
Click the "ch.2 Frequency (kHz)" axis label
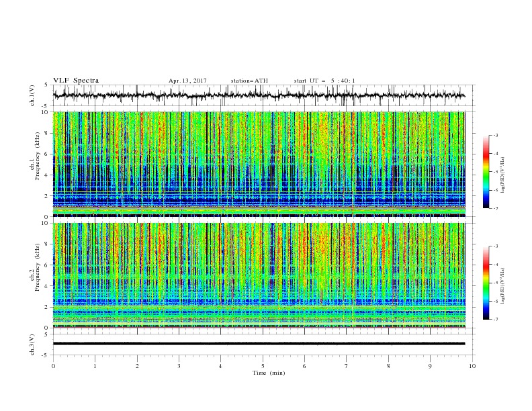35,267
